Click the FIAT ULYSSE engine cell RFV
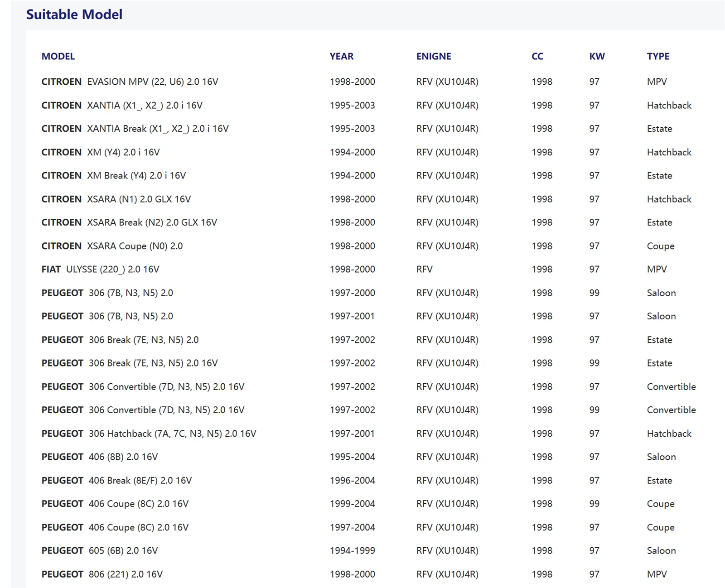 pos(424,270)
